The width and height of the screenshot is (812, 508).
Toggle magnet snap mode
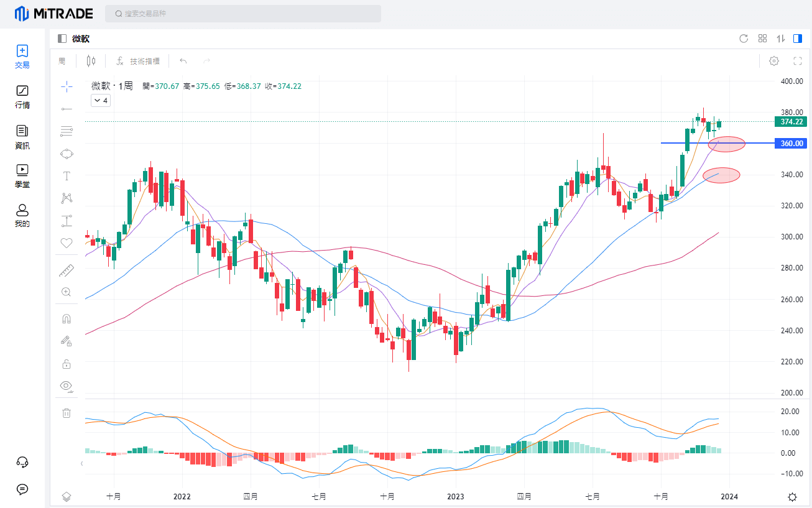[67, 319]
